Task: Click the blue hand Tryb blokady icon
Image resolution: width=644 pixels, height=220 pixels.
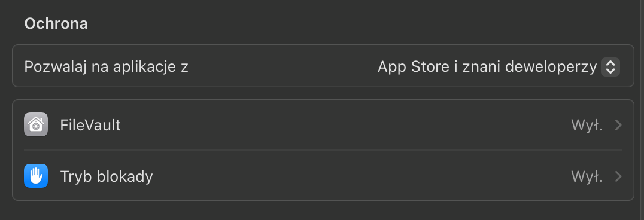Action: [36, 176]
